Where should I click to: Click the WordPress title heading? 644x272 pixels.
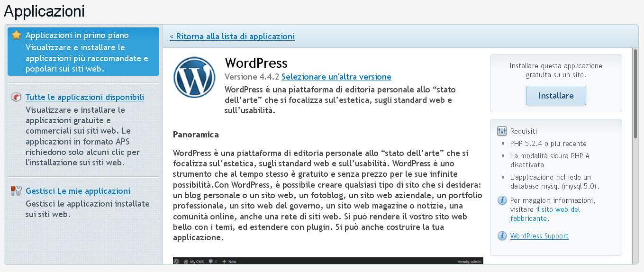pos(256,63)
